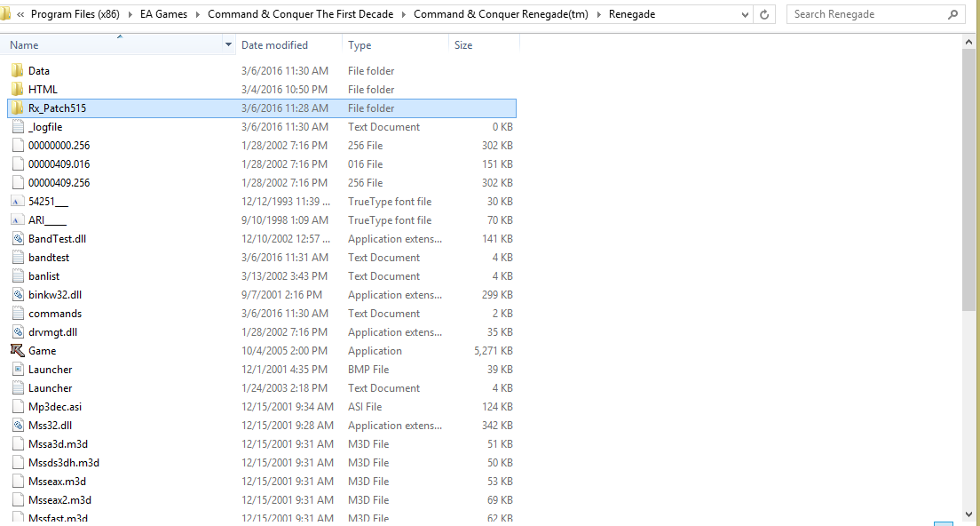
Task: Select the binkw32.dll file icon
Action: (x=18, y=295)
